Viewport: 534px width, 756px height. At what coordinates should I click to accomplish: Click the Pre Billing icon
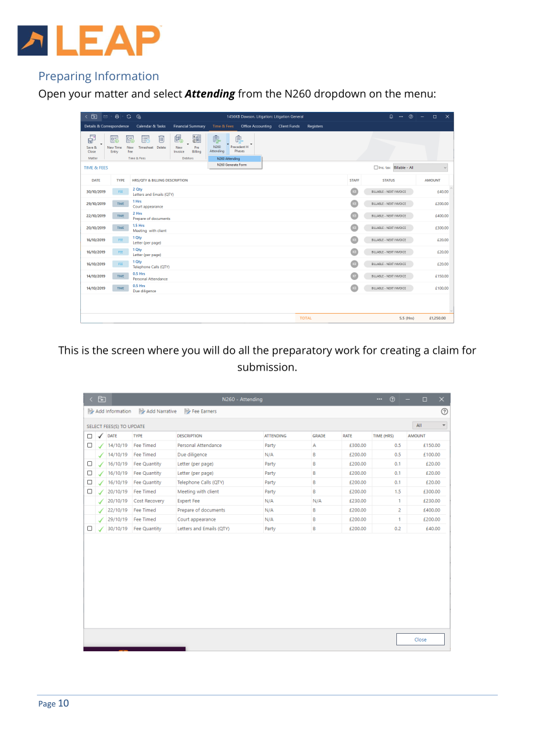coord(197,138)
